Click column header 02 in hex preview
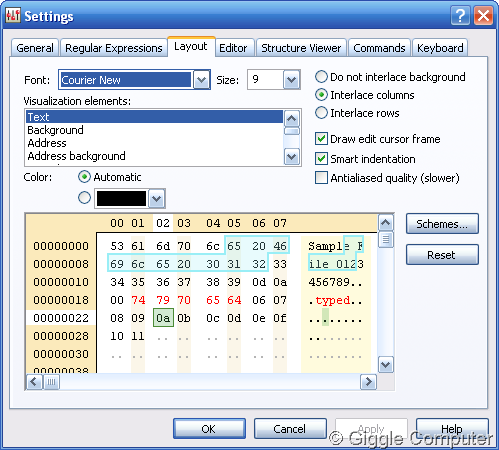The image size is (499, 450). click(163, 223)
